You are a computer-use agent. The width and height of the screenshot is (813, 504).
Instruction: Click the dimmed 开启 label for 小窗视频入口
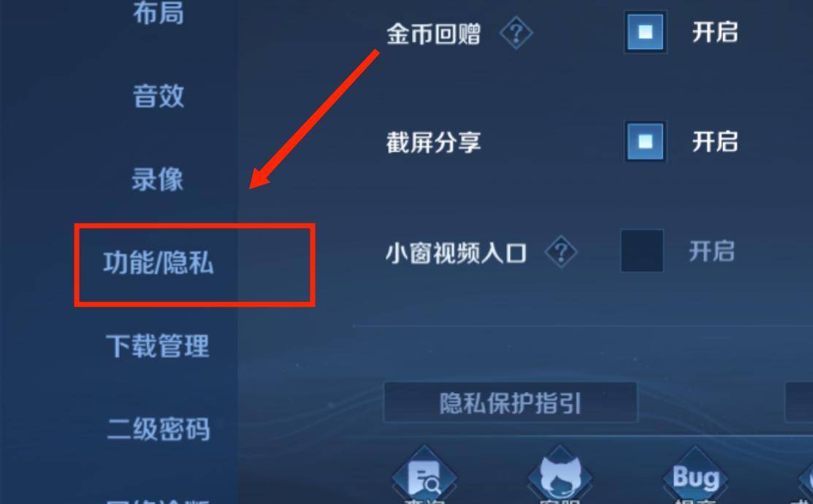point(711,251)
